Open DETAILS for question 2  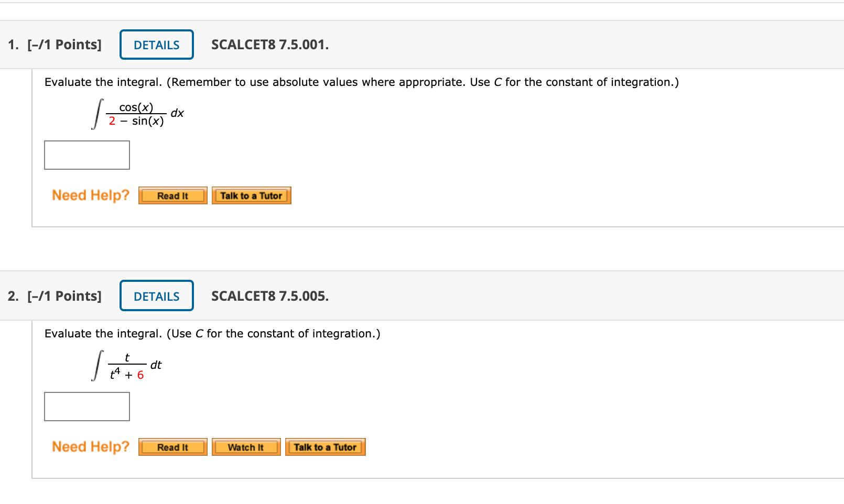[x=156, y=295]
